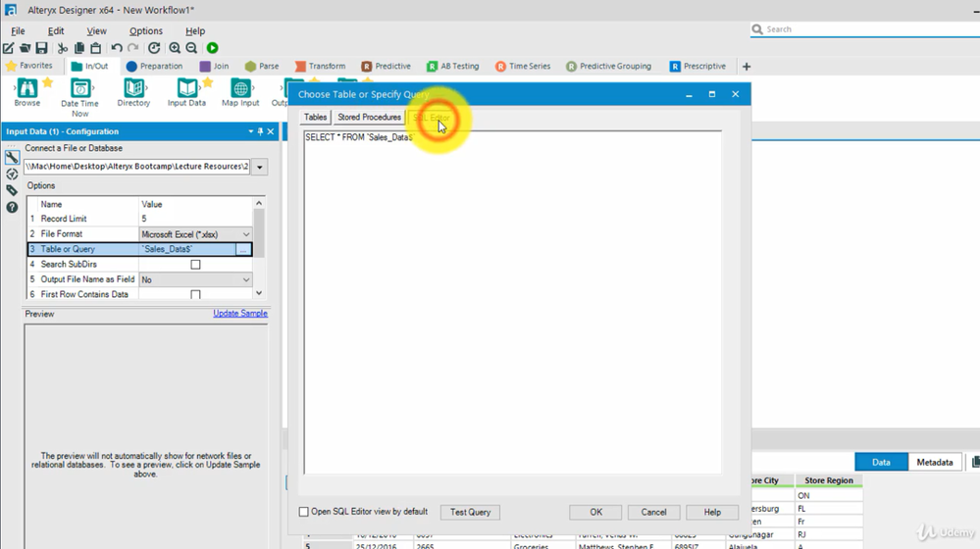Open the View menu

[96, 30]
